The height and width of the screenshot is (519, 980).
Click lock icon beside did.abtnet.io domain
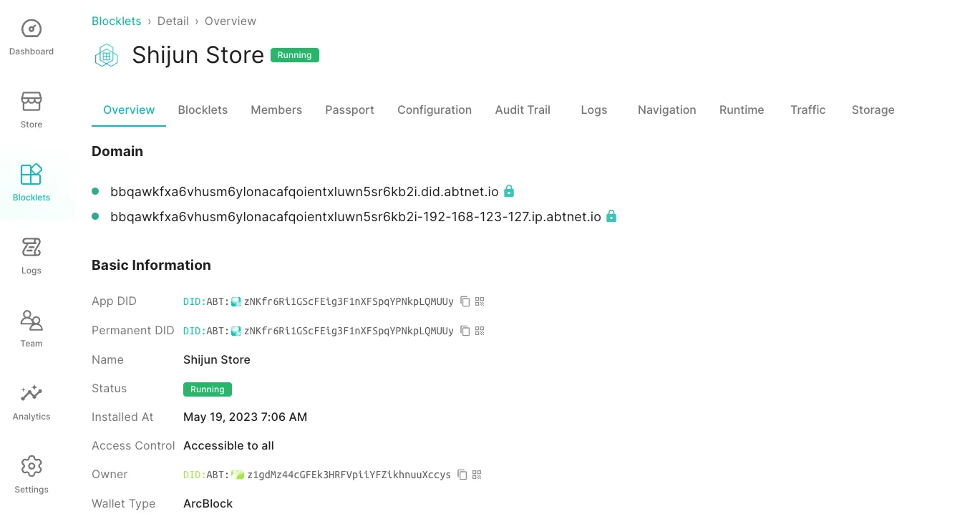509,191
